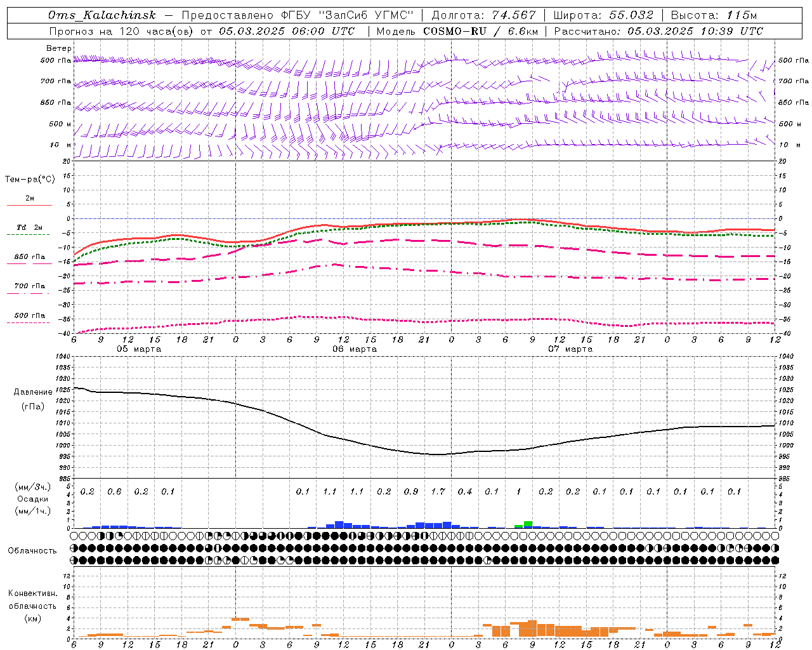812x650 pixels.
Task: Click the station title Oms_Kalachinsk
Action: [x=101, y=15]
